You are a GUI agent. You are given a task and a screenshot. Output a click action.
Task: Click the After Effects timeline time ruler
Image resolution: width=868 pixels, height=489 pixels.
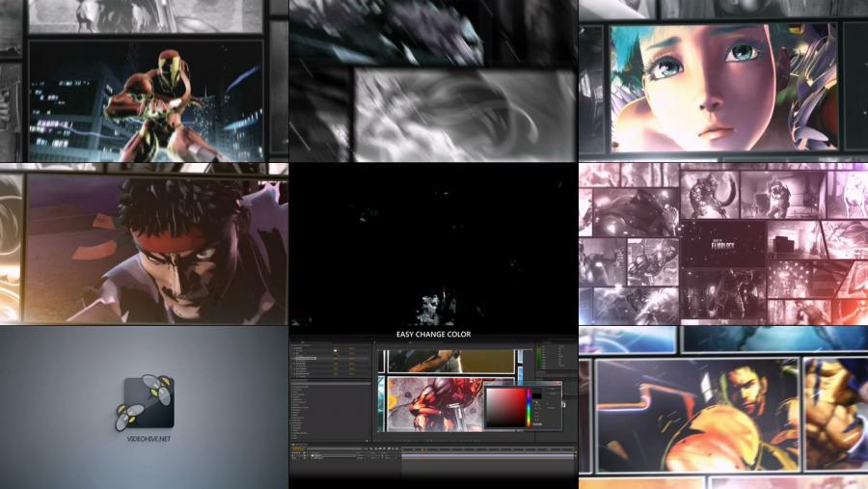482,450
